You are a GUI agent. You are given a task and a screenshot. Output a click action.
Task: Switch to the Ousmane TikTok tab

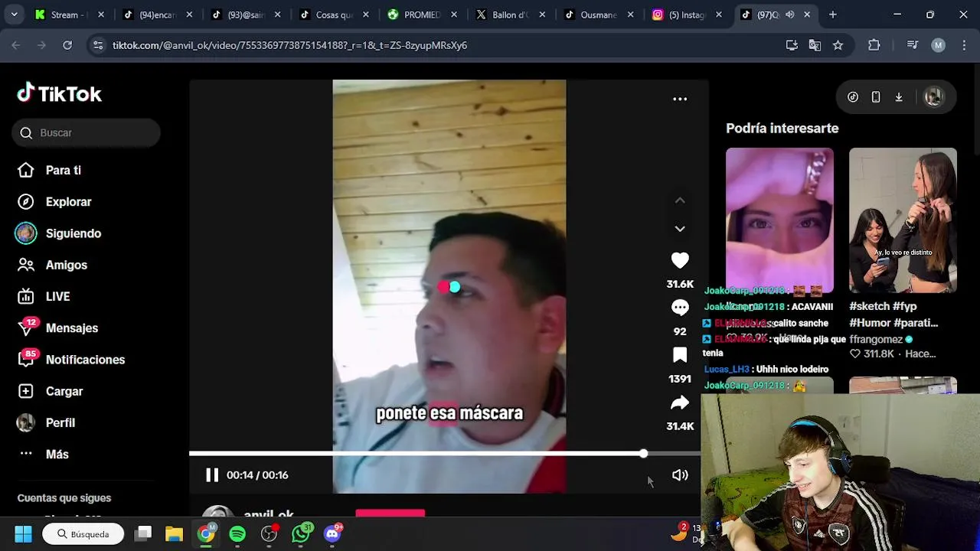click(600, 15)
